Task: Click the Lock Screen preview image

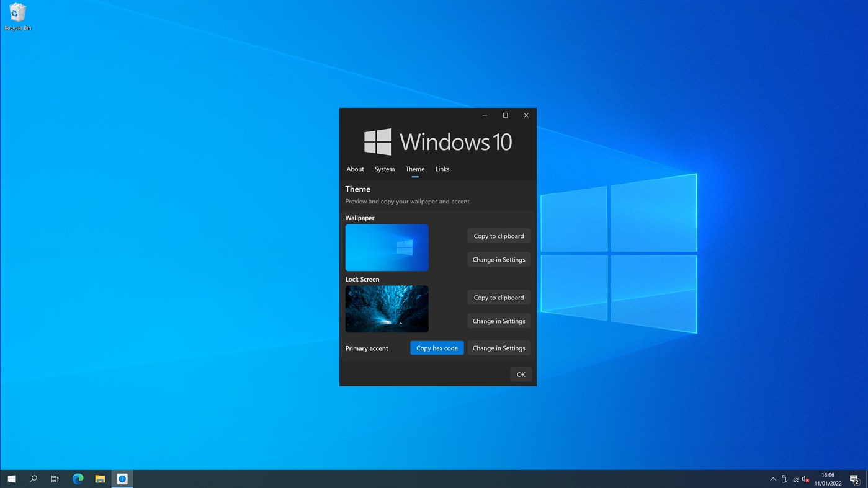Action: tap(387, 308)
